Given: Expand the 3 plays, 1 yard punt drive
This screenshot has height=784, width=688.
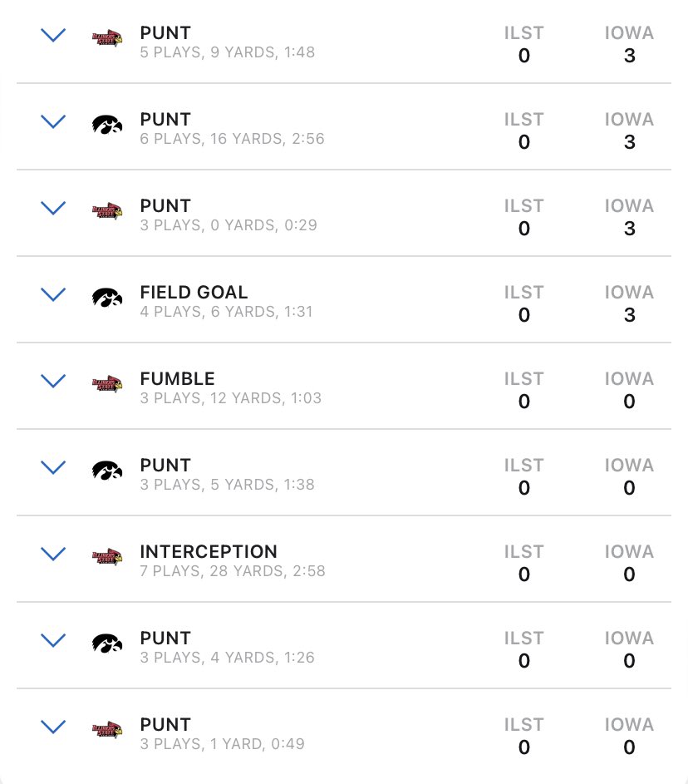Looking at the screenshot, I should click(x=53, y=727).
